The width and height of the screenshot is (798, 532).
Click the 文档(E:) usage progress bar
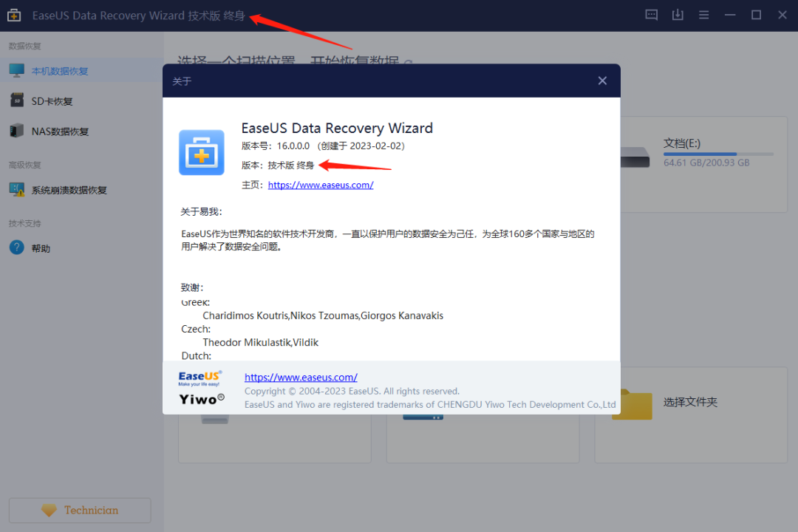[718, 154]
